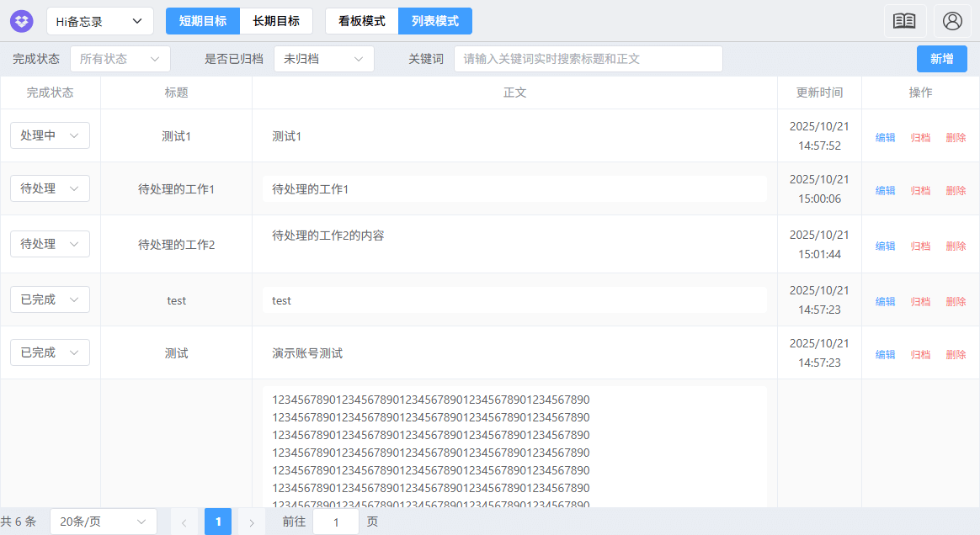Click the 新增 button to add item
The height and width of the screenshot is (535, 980).
click(941, 59)
